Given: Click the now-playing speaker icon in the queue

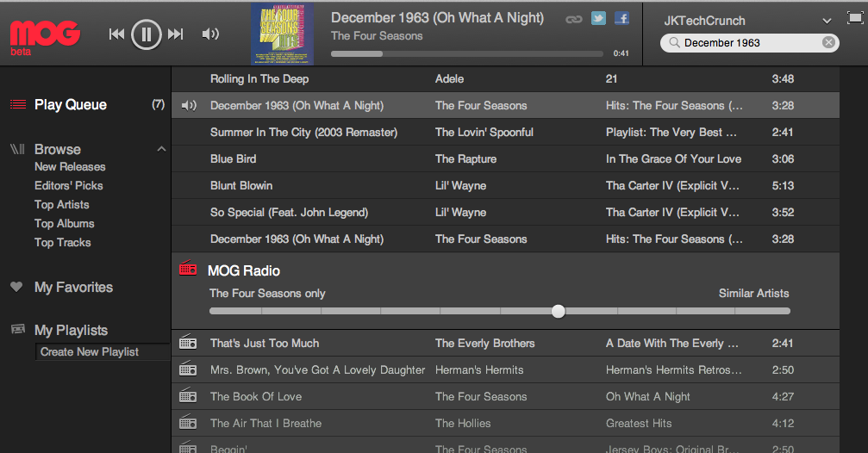Looking at the screenshot, I should (190, 106).
